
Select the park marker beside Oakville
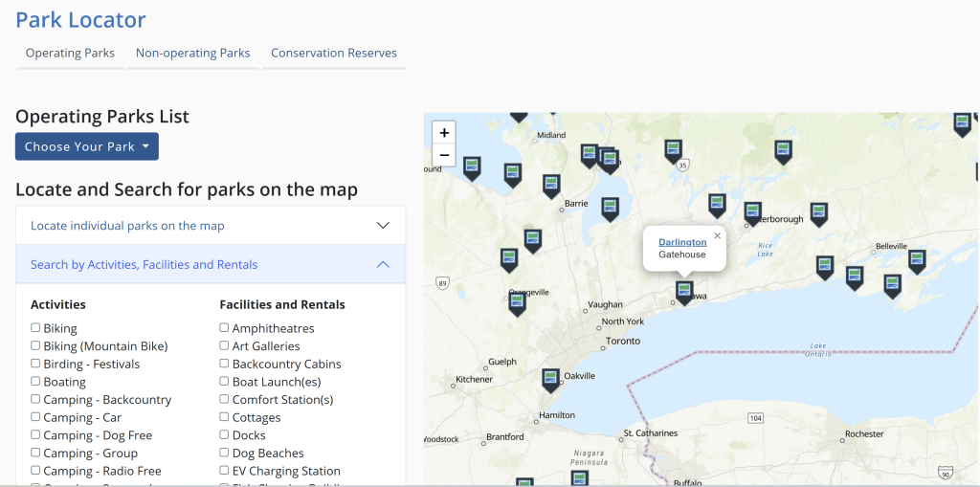(550, 380)
